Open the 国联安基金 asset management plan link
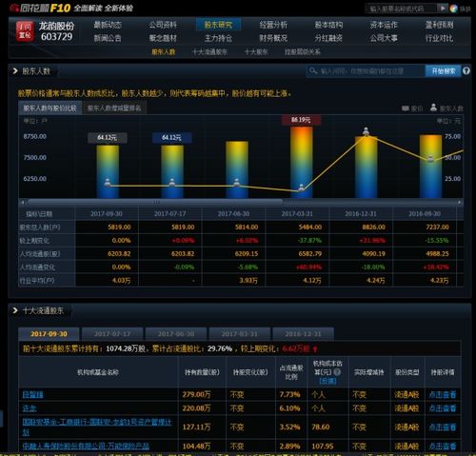 (x=97, y=426)
